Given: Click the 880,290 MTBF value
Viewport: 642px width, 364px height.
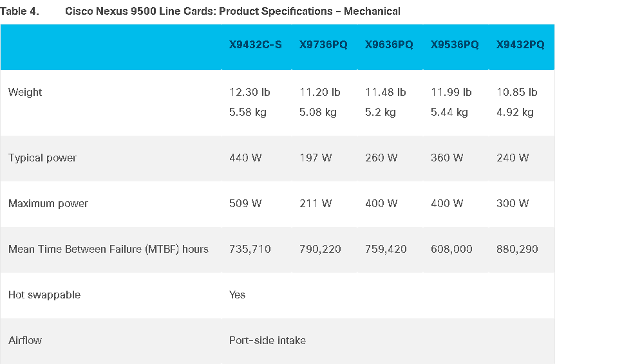Looking at the screenshot, I should click(x=517, y=249).
